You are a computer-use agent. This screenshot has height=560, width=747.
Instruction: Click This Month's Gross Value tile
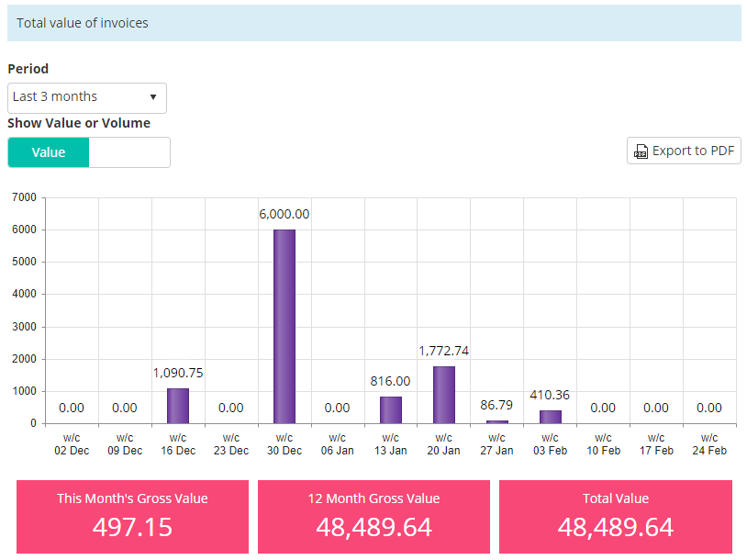(x=132, y=516)
